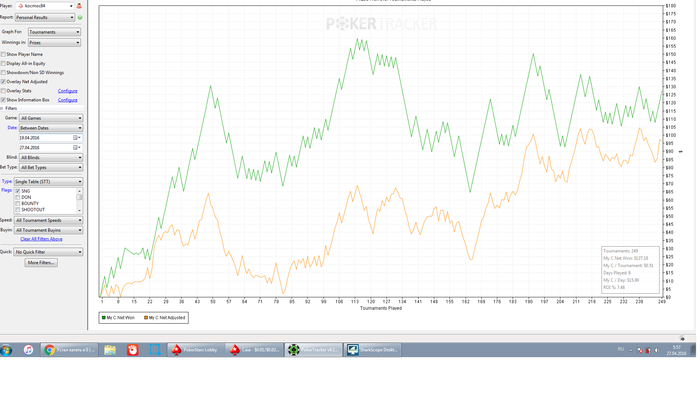The width and height of the screenshot is (700, 394).
Task: Enable the Show Player Name checkbox
Action: (4, 54)
